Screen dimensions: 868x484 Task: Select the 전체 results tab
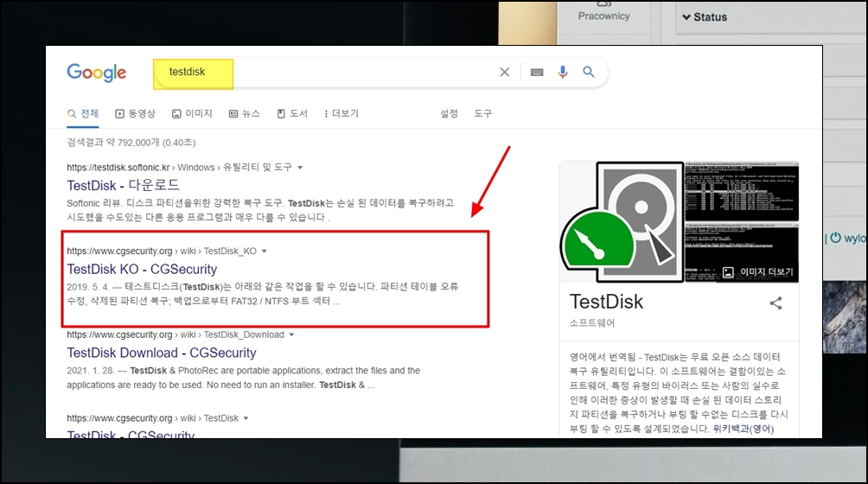tap(83, 113)
